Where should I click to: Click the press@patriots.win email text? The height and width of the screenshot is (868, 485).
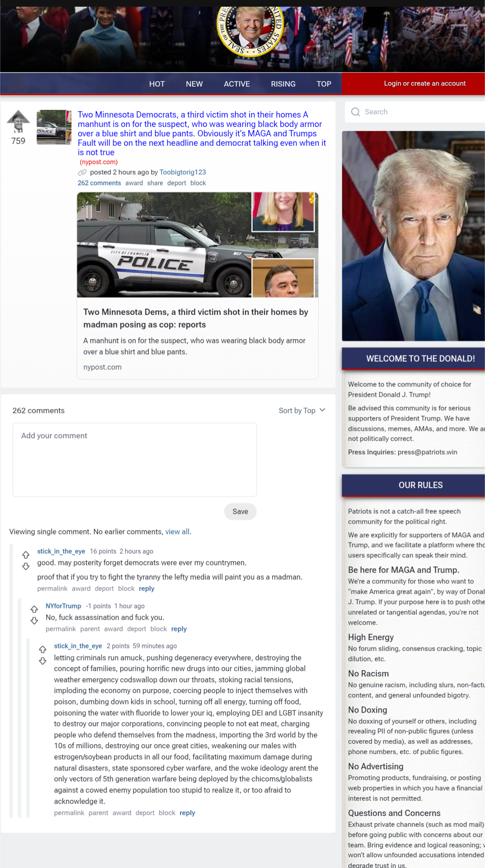427,452
